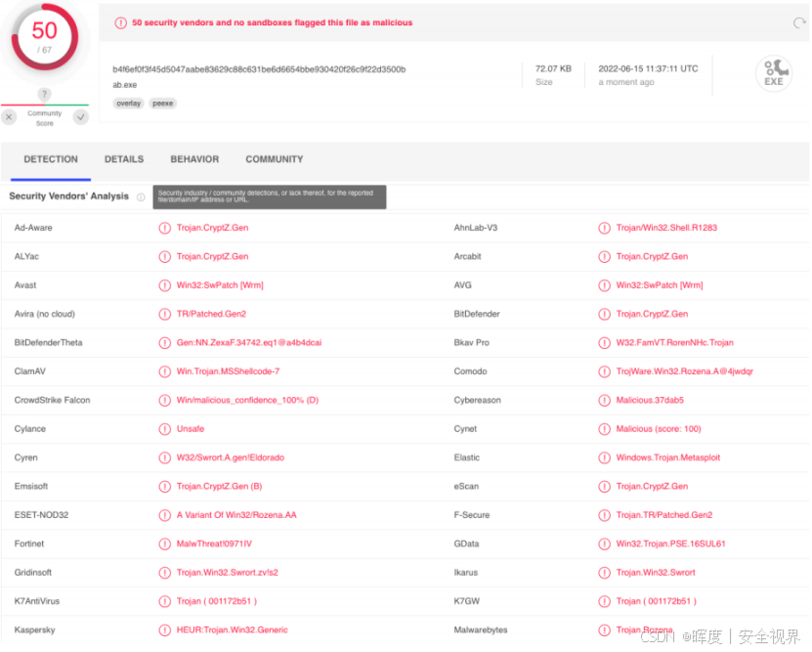Vote malicious with the X icon
Screen dimensions: 812x652
coord(9,117)
